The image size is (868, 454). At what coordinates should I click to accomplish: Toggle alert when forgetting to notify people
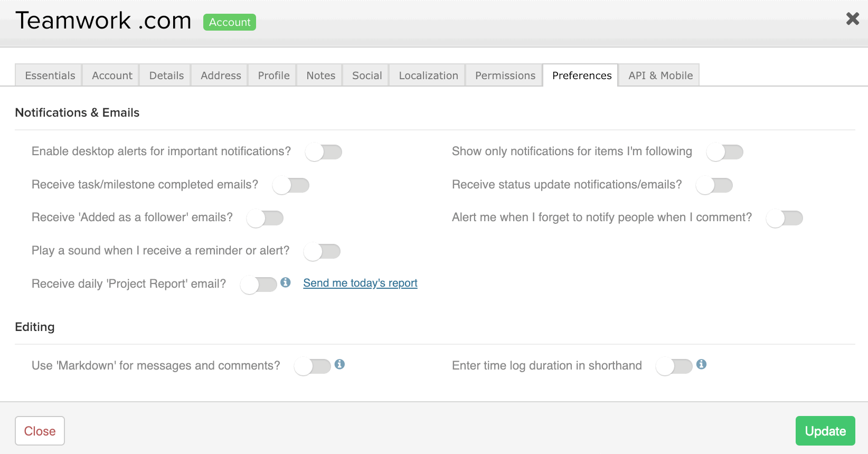785,218
